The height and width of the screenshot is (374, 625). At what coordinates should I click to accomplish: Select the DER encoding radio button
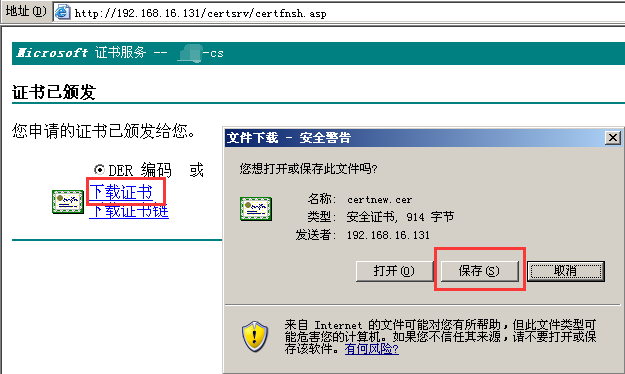click(x=99, y=169)
